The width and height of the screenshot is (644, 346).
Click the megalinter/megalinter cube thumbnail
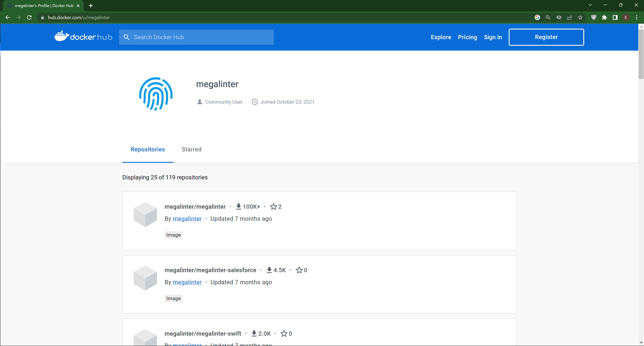click(145, 214)
